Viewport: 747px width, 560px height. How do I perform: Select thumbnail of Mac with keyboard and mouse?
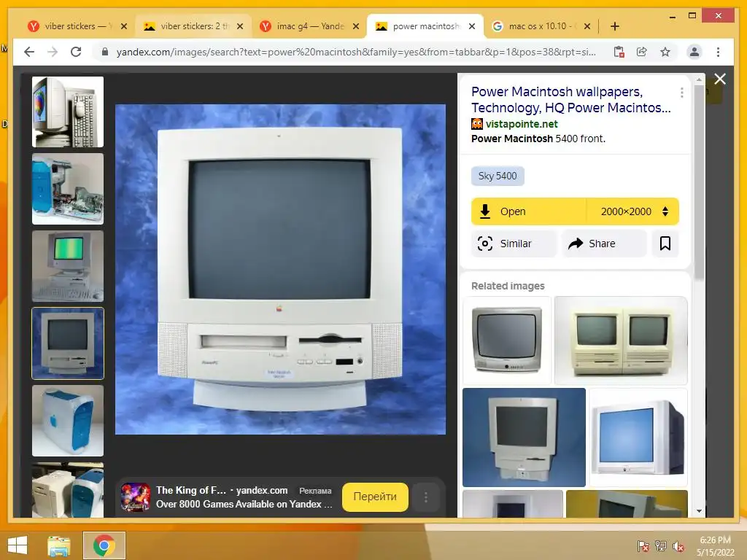[x=68, y=112]
